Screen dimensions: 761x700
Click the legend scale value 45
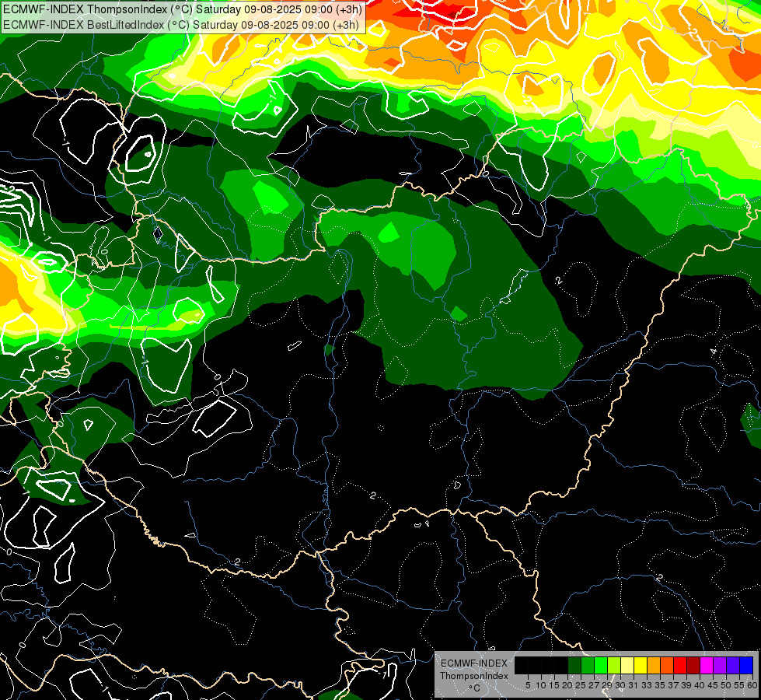click(x=712, y=685)
